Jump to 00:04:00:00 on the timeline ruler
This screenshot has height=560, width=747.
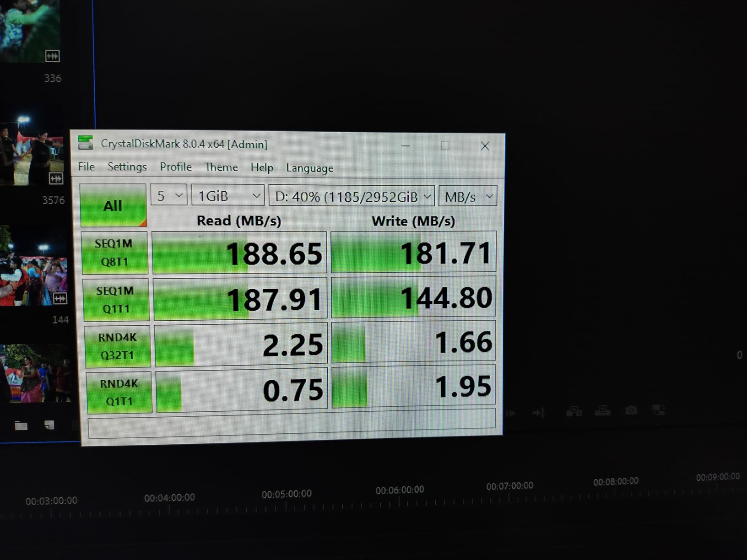tap(169, 497)
